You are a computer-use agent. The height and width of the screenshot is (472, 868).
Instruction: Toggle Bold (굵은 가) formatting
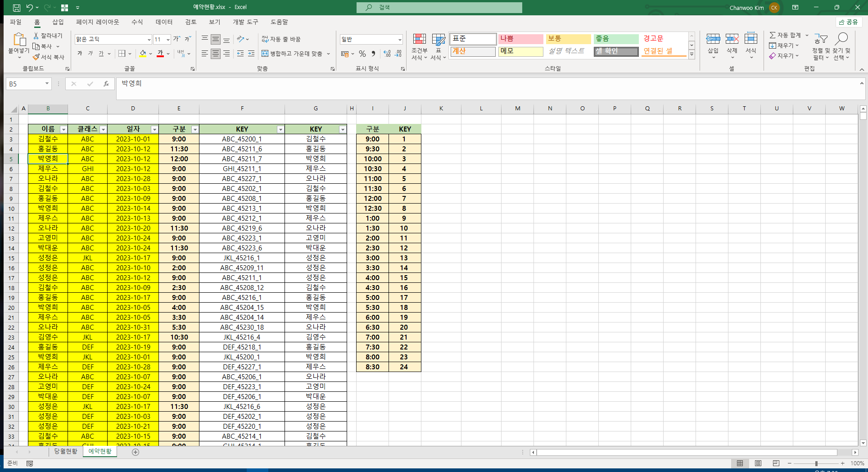pos(80,54)
